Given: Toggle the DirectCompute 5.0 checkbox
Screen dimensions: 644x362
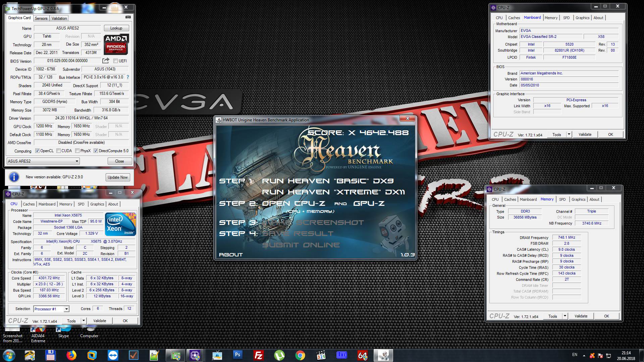Looking at the screenshot, I should [x=96, y=151].
